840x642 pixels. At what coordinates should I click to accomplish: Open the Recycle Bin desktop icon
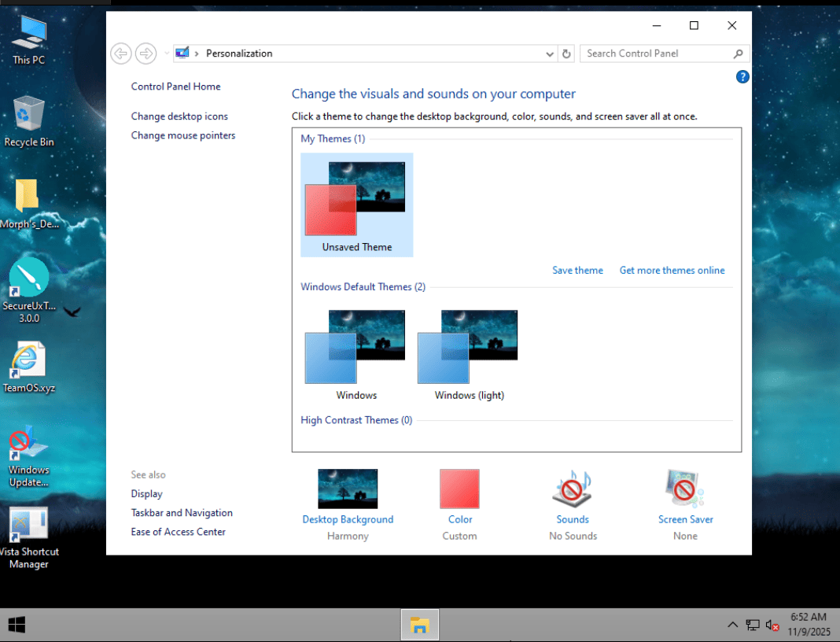click(29, 122)
